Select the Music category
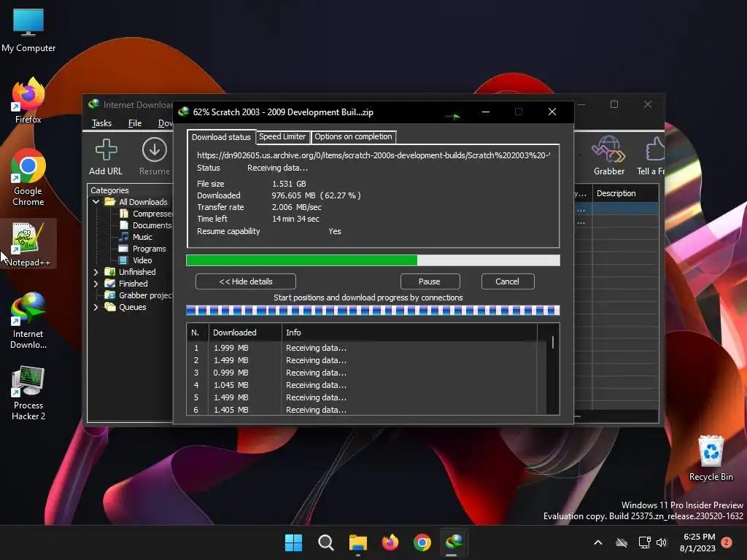Screen dimensions: 747x560 pos(136,237)
